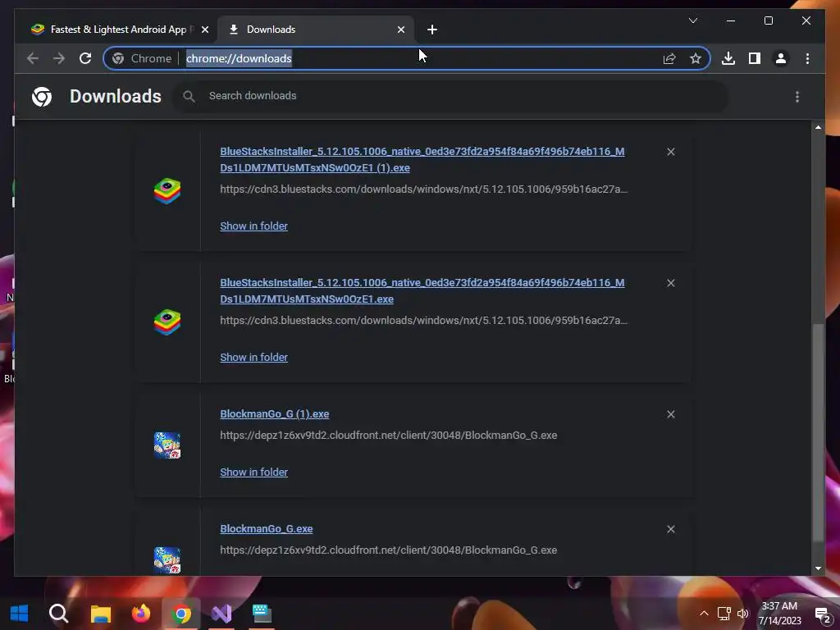Click the search magnifier icon in Downloads

pos(189,97)
